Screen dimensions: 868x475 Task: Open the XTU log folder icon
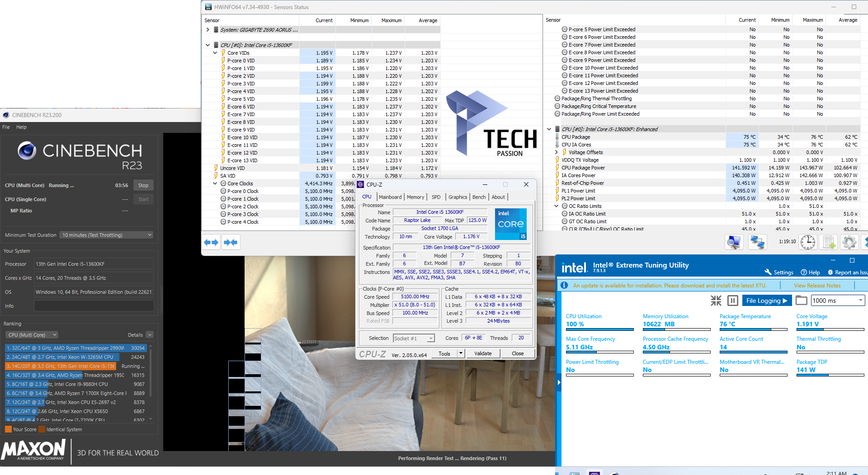pos(801,301)
